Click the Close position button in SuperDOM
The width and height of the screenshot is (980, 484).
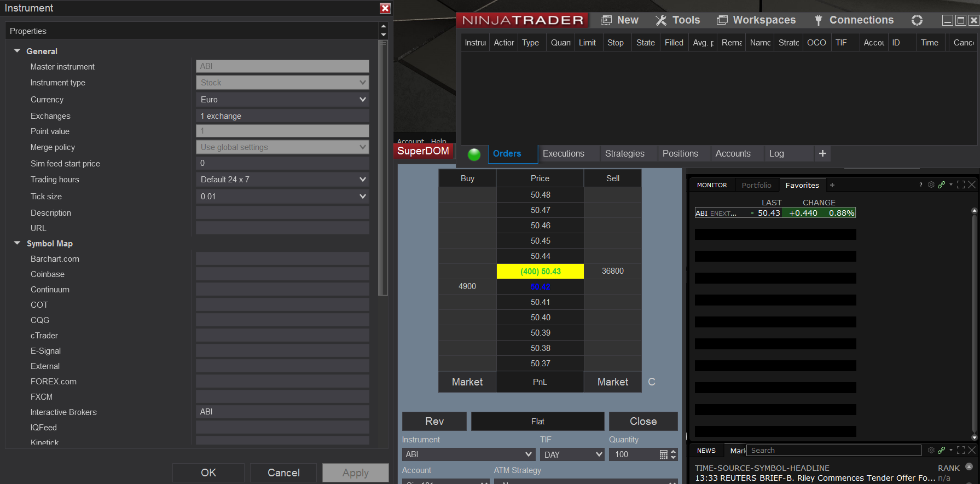(x=643, y=421)
